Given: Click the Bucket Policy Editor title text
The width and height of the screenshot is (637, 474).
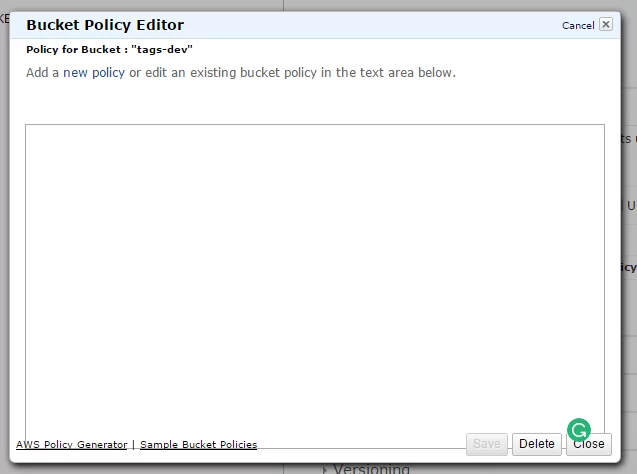Looking at the screenshot, I should [x=105, y=25].
